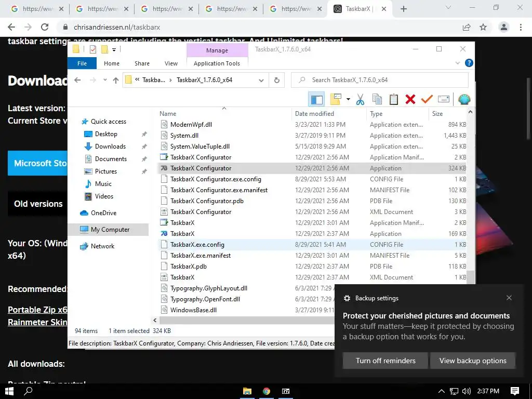Screen dimensions: 532x399
Task: Open OneDrive in navigation pane
Action: (103, 212)
